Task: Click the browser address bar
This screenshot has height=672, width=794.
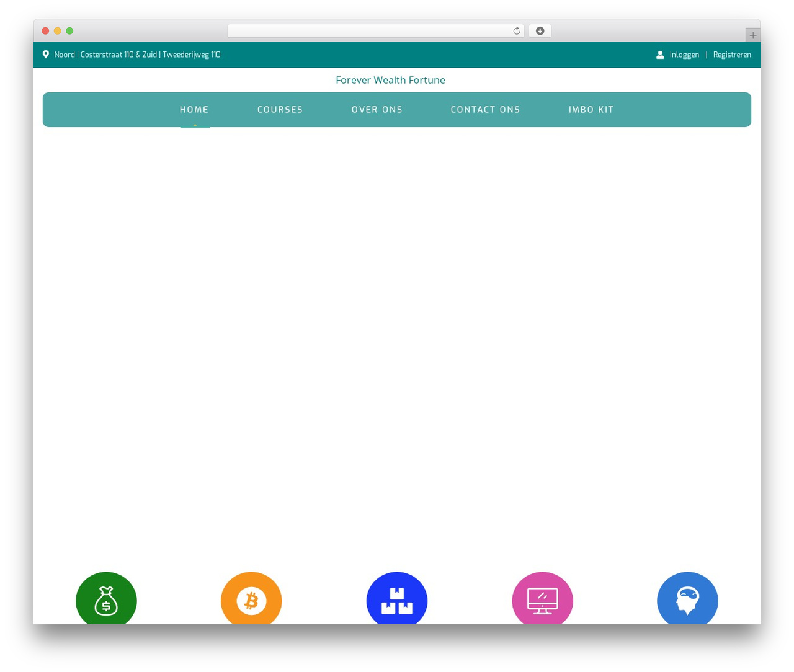Action: (x=376, y=31)
